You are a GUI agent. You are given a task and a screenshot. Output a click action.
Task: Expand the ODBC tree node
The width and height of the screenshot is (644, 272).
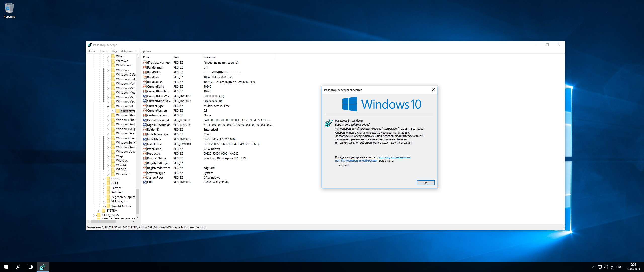pos(103,179)
